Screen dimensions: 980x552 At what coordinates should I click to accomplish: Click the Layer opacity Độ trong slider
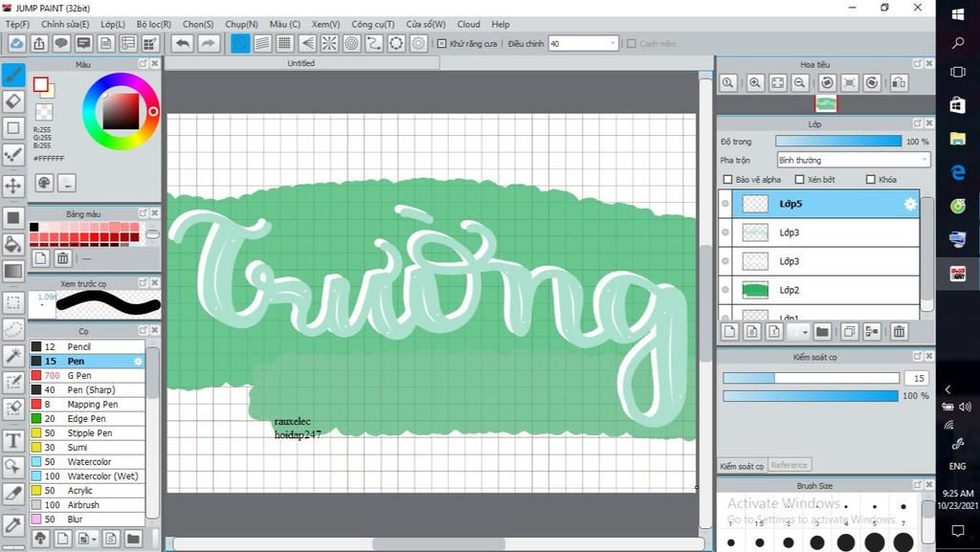click(x=838, y=142)
